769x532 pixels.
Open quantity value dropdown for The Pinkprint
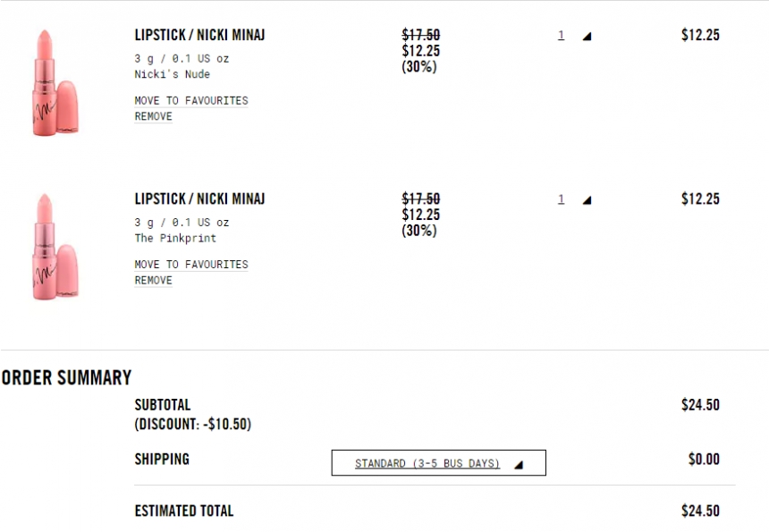pos(561,199)
